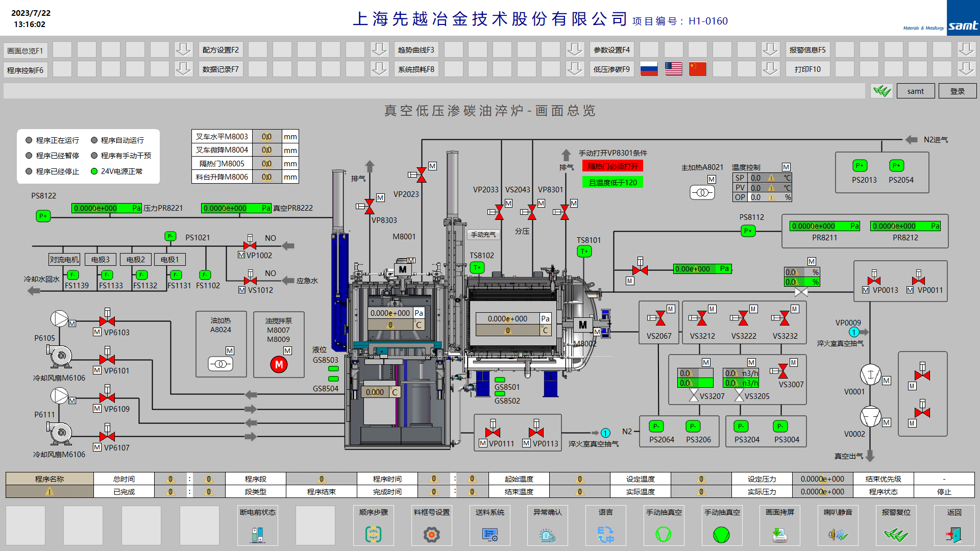Expand dropdown arrow after 画面总览F1 row
Image resolution: width=980 pixels, height=551 pixels.
183,49
